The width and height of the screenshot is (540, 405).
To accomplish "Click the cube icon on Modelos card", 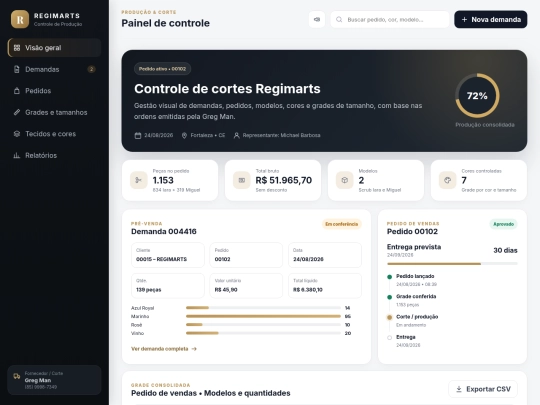I will tap(344, 180).
